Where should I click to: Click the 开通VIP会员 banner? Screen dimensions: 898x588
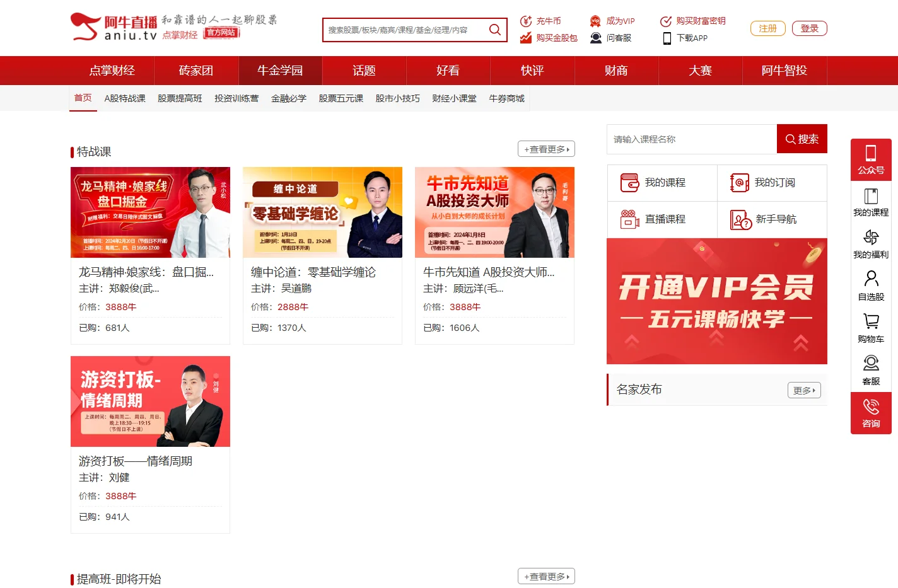click(x=717, y=301)
